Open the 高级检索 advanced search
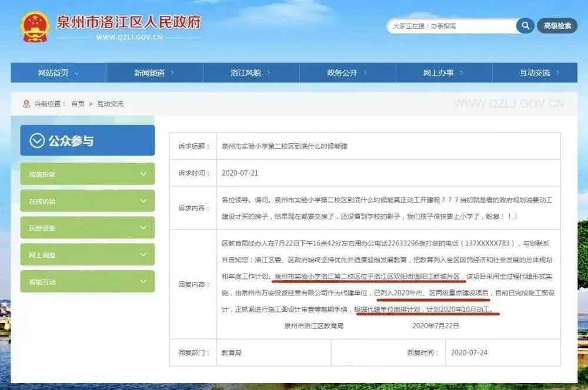Image resolution: width=588 pixels, height=390 pixels. pyautogui.click(x=557, y=26)
